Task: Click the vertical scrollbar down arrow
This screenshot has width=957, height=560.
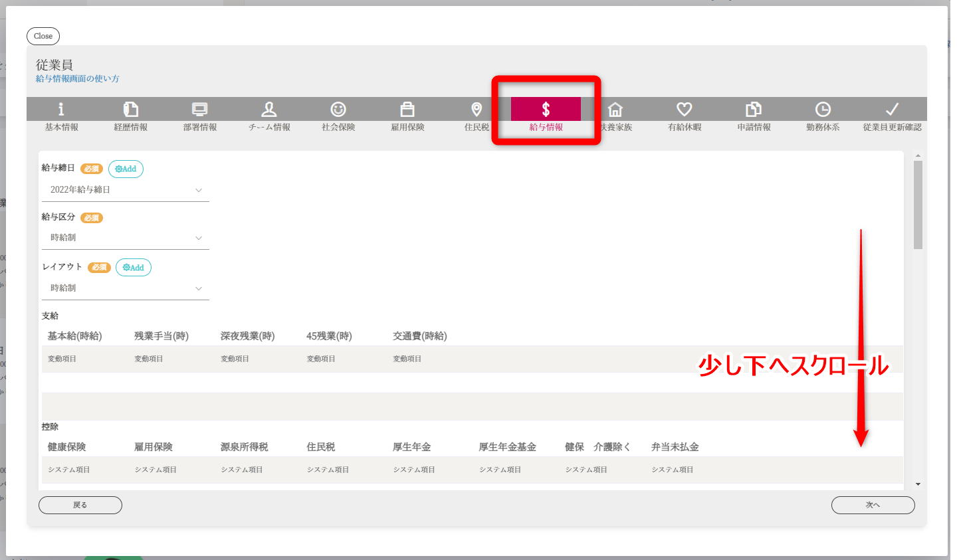Action: 918,484
